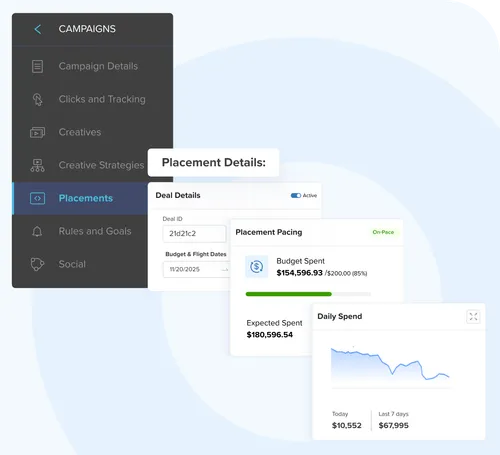Click the Daily Spend card title
This screenshot has height=455, width=500.
[x=339, y=316]
